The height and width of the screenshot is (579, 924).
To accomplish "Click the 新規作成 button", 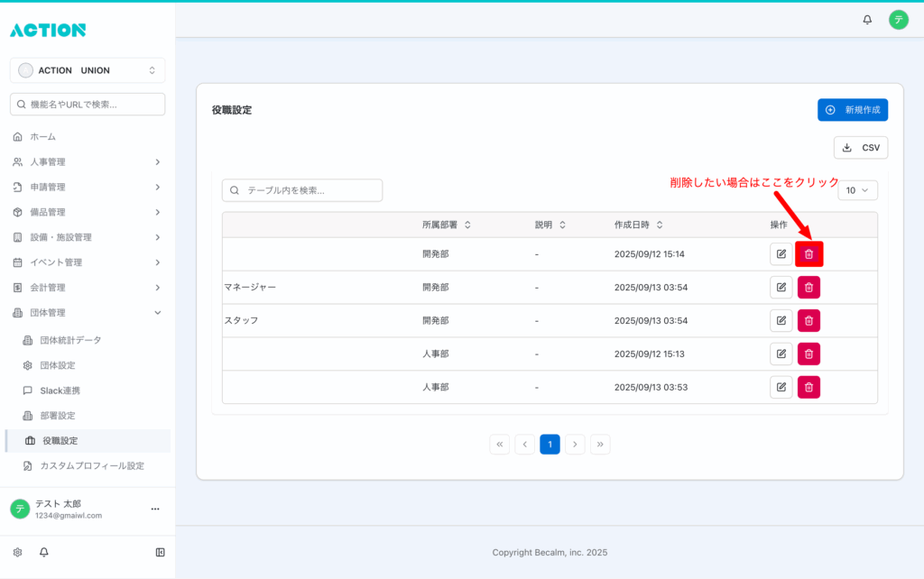I will pos(853,110).
